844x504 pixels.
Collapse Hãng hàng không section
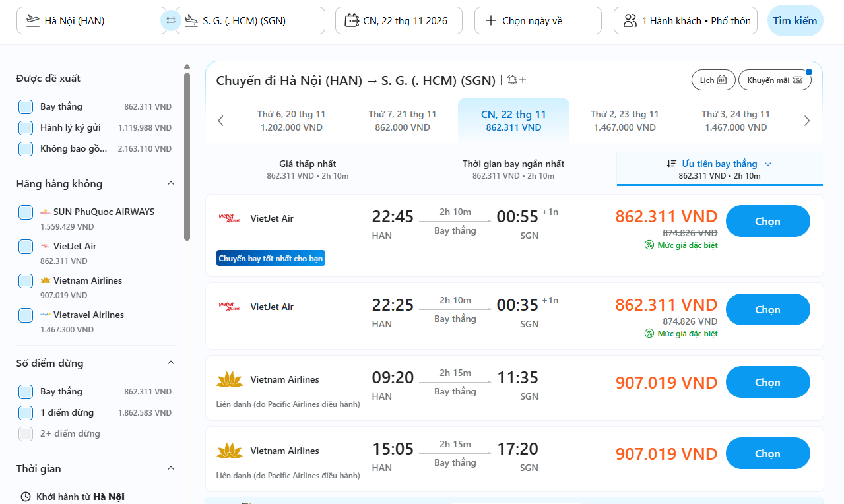coord(170,183)
